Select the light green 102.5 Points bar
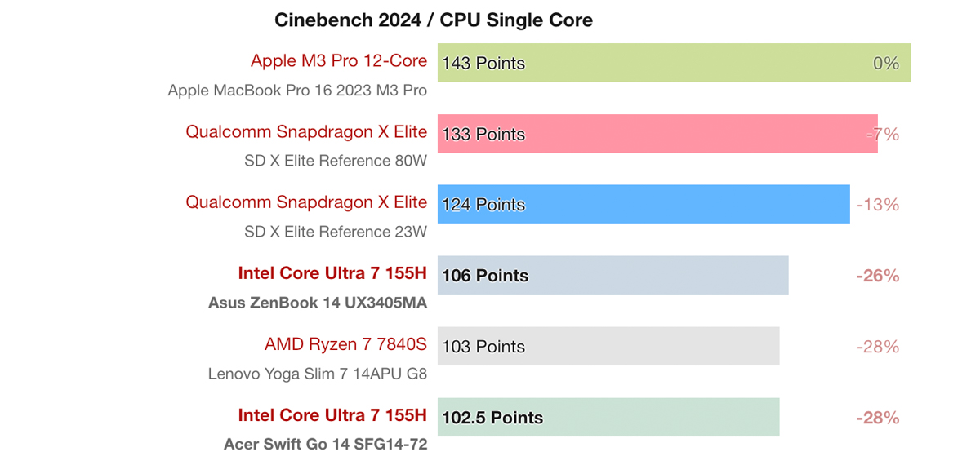Screen dimensions: 980x474 coord(608,418)
